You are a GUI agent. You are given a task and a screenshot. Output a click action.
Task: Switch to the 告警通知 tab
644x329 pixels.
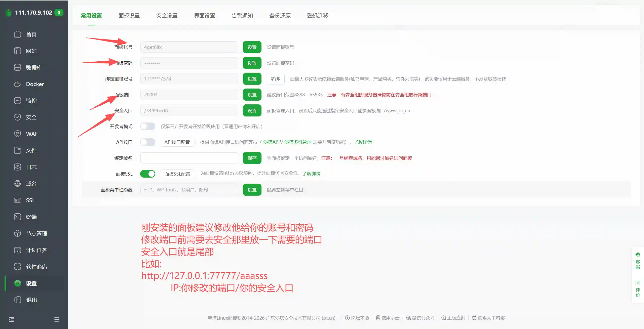tap(242, 16)
